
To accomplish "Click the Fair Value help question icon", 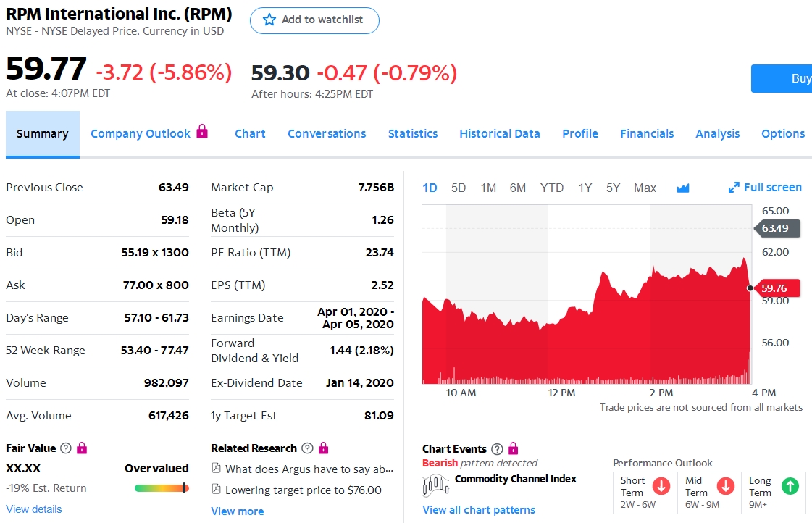I will pyautogui.click(x=66, y=448).
